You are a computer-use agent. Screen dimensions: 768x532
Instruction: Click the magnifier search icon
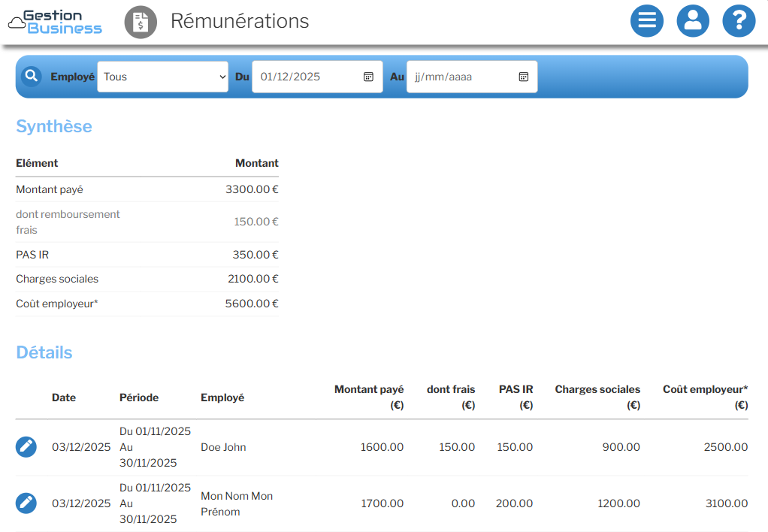[32, 77]
